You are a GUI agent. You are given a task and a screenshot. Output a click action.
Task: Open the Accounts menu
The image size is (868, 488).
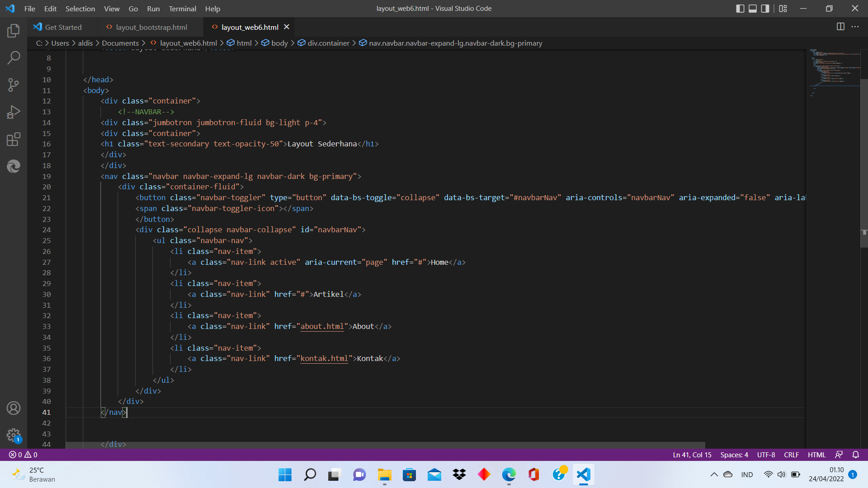click(13, 408)
